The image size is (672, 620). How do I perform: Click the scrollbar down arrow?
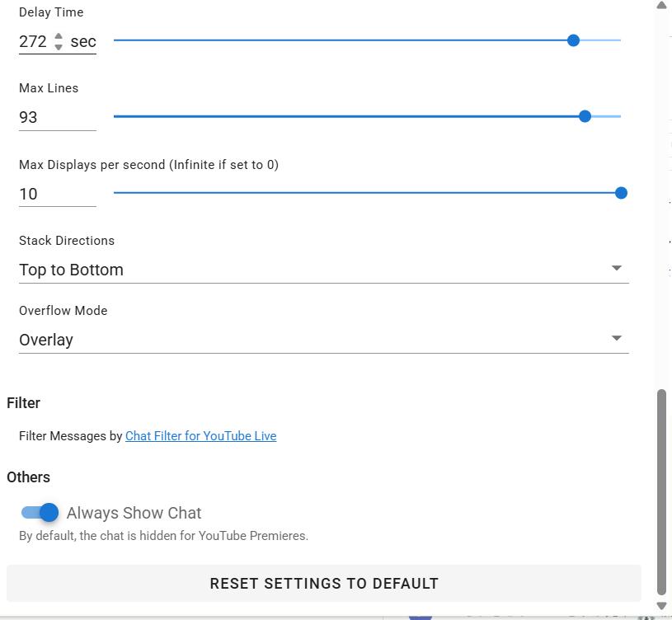661,605
